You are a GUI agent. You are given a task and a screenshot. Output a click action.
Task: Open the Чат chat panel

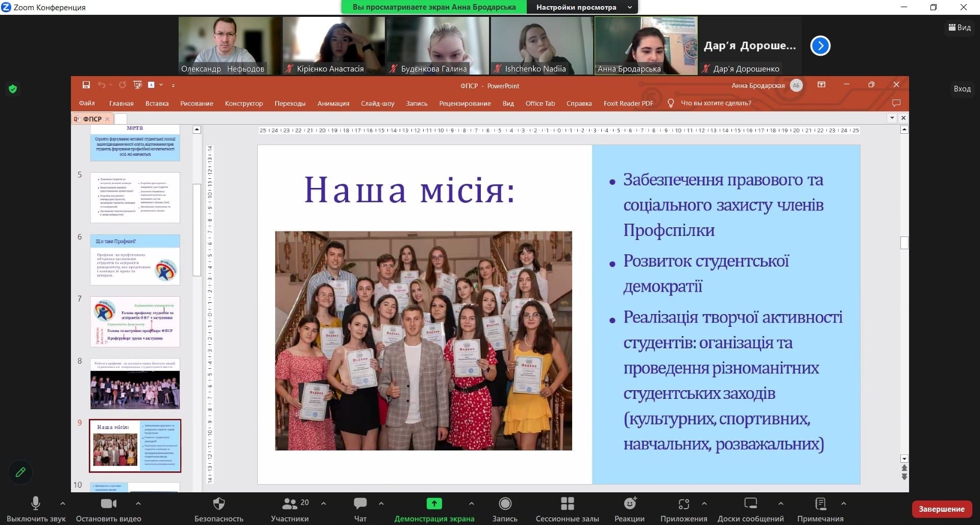pyautogui.click(x=360, y=509)
